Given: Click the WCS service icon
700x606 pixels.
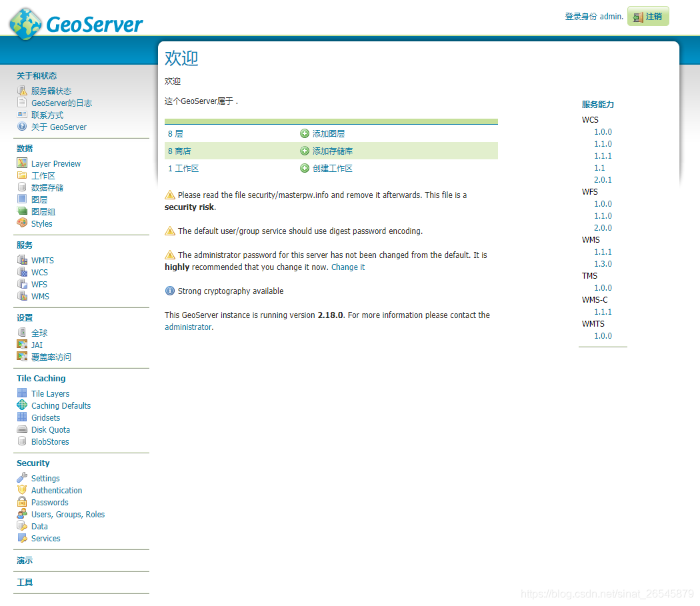Looking at the screenshot, I should [22, 271].
